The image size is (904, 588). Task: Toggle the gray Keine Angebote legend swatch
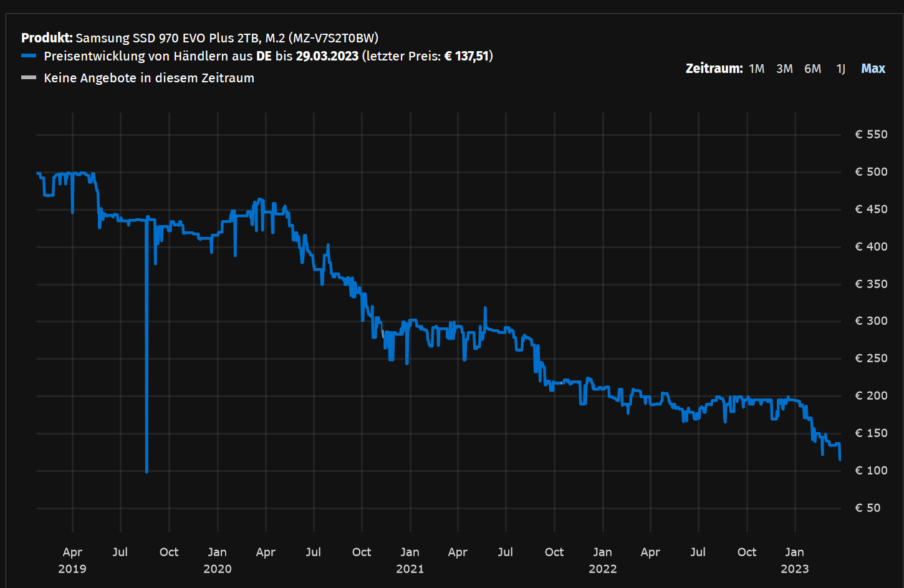tap(29, 78)
